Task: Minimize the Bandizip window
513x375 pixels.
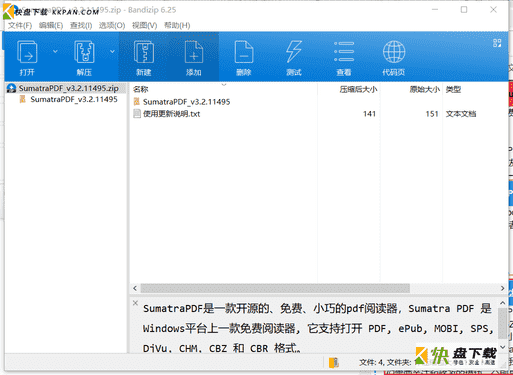Action: 435,10
